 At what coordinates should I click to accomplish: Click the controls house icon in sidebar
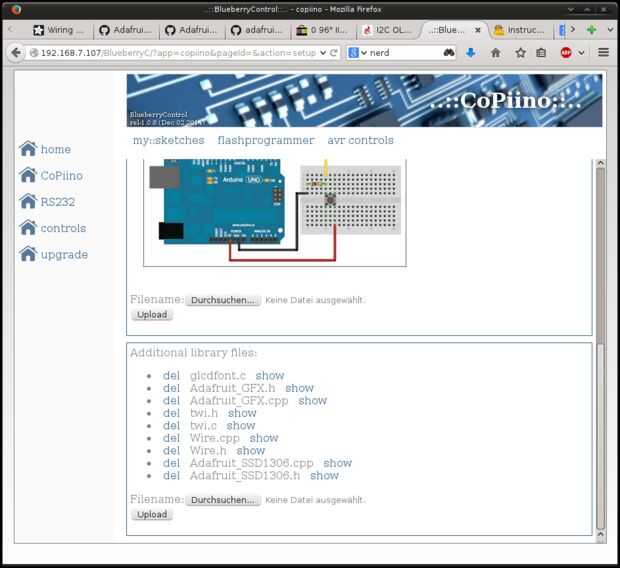pos(28,228)
